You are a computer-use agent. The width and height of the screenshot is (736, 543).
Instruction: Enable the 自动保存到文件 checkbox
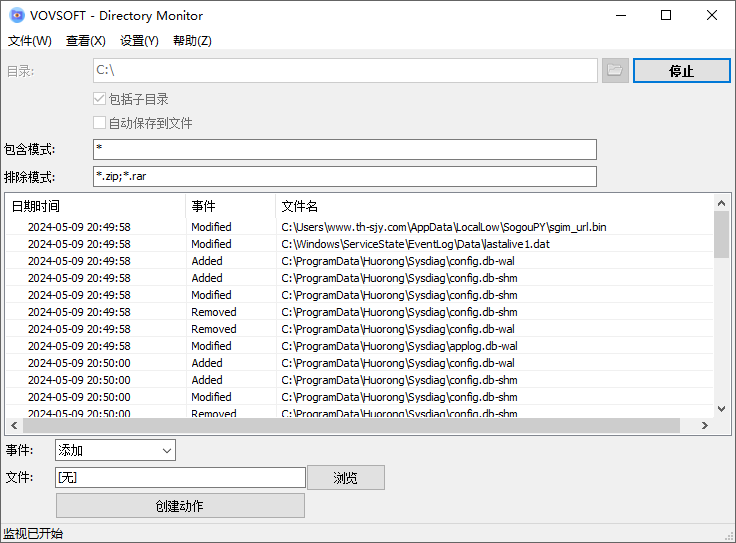(99, 123)
